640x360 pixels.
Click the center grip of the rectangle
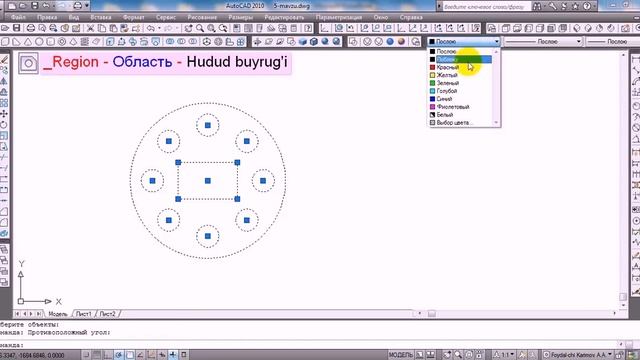click(208, 180)
